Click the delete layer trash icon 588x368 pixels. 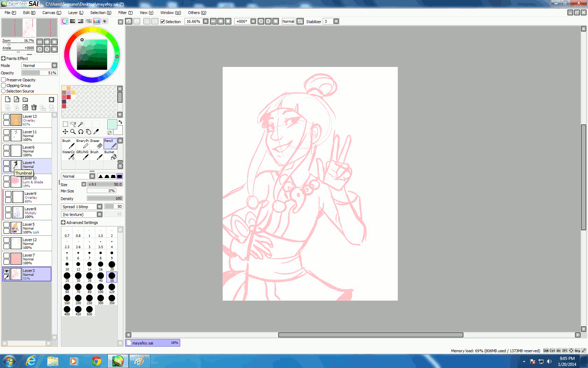[x=34, y=107]
